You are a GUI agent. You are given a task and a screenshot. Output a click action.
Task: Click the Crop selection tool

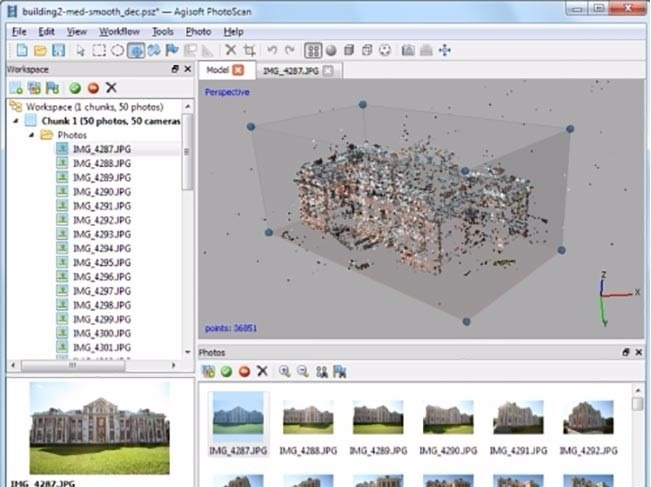249,51
